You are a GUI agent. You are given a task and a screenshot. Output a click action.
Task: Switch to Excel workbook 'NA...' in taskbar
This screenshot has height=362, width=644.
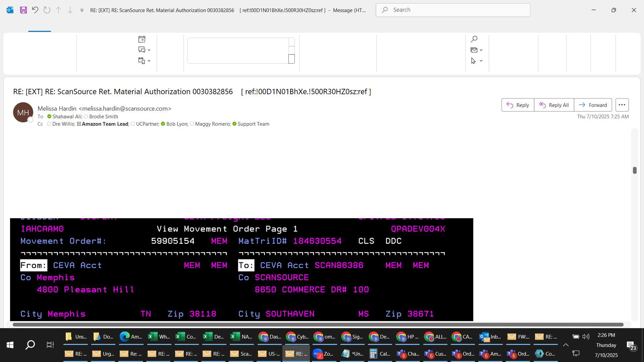(x=241, y=337)
